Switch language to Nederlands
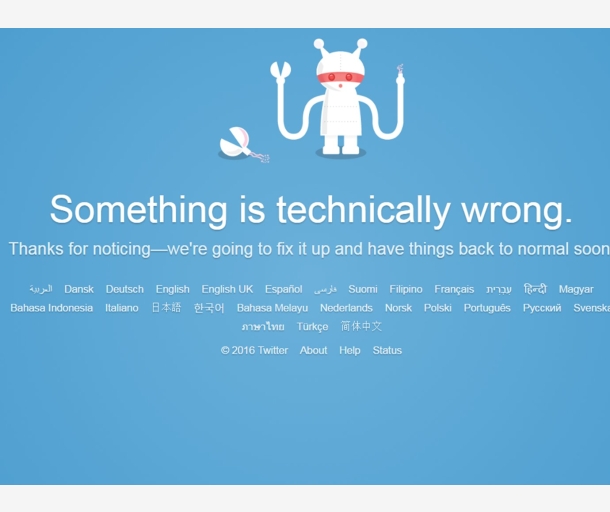Viewport: 610px width, 512px height. pyautogui.click(x=346, y=308)
